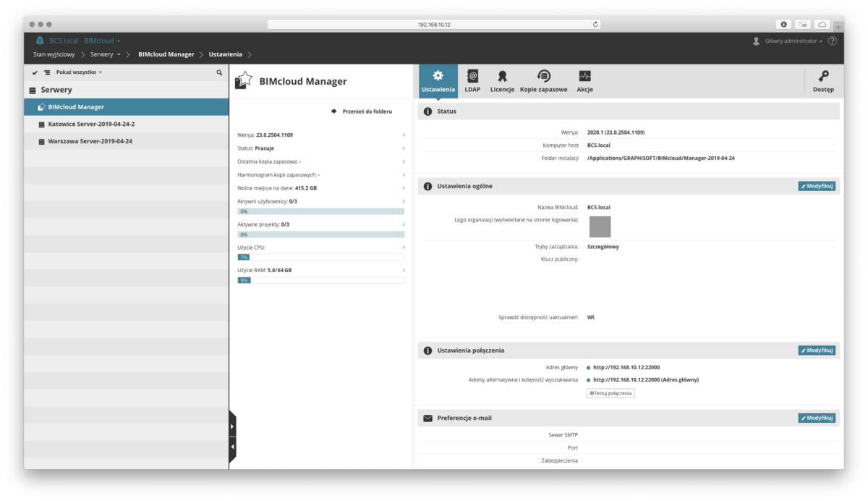Image resolution: width=868 pixels, height=501 pixels.
Task: Open the Licencje ribbon icon
Action: coord(502,81)
